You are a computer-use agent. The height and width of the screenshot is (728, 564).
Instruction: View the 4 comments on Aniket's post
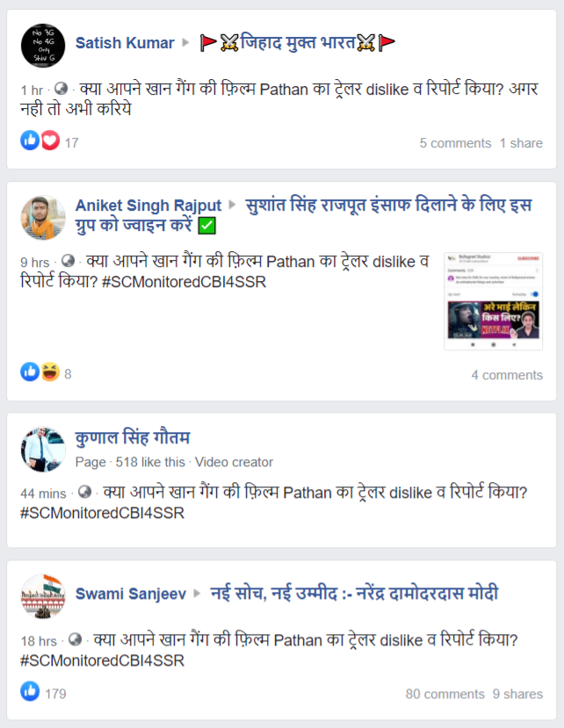click(507, 375)
